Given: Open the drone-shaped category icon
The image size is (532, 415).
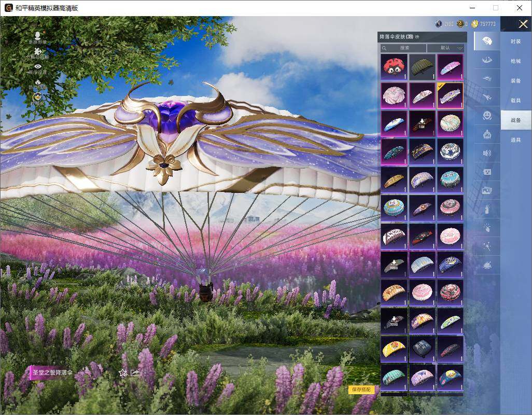Looking at the screenshot, I should 487,79.
